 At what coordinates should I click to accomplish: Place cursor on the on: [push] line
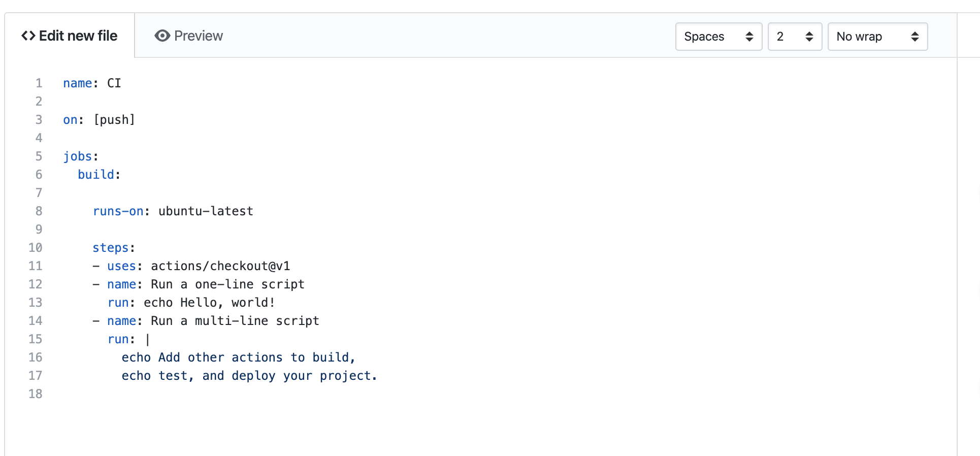pos(99,119)
